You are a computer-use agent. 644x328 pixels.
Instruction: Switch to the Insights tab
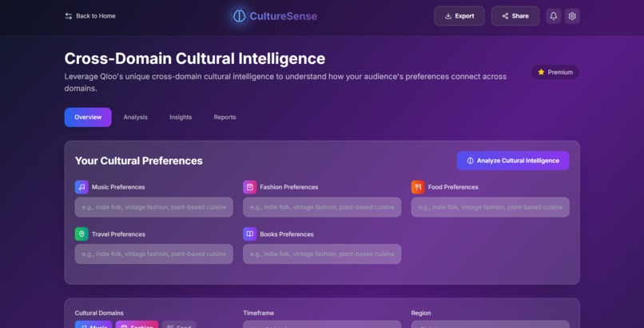click(181, 117)
